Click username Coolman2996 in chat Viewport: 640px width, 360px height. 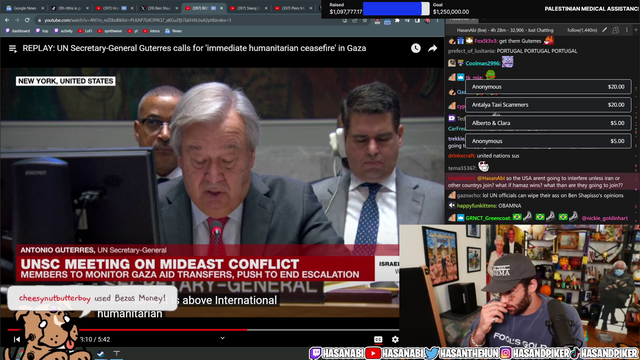pos(482,63)
